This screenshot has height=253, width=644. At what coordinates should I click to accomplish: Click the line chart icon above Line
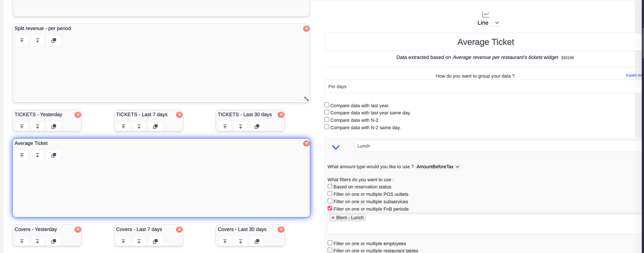point(486,14)
